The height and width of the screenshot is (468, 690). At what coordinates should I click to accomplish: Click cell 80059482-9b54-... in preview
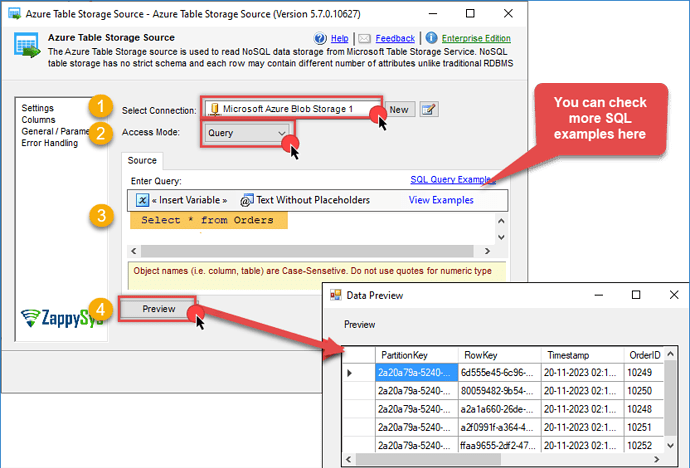click(x=499, y=391)
